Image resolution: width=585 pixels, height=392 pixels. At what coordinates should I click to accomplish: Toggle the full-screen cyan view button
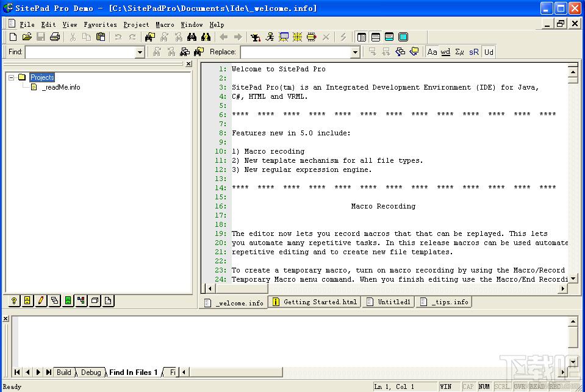tap(403, 37)
